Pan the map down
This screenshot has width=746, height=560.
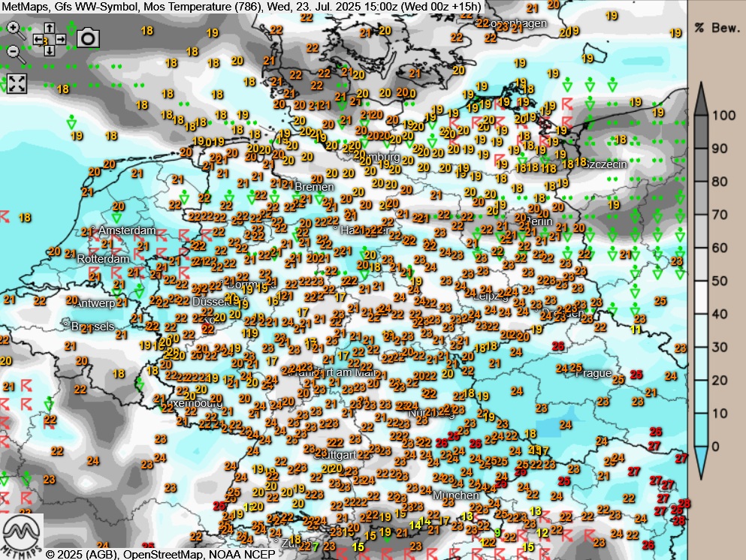pyautogui.click(x=49, y=50)
